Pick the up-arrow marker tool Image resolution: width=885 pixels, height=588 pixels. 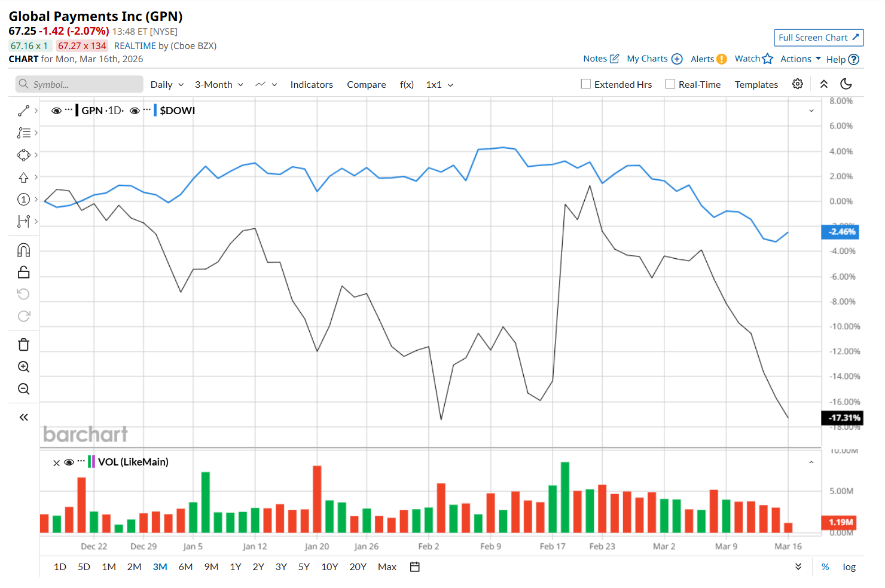23,177
